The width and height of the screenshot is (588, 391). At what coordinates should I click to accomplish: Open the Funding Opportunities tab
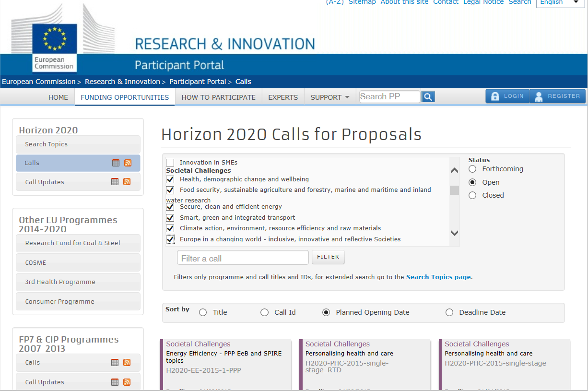[x=125, y=97]
